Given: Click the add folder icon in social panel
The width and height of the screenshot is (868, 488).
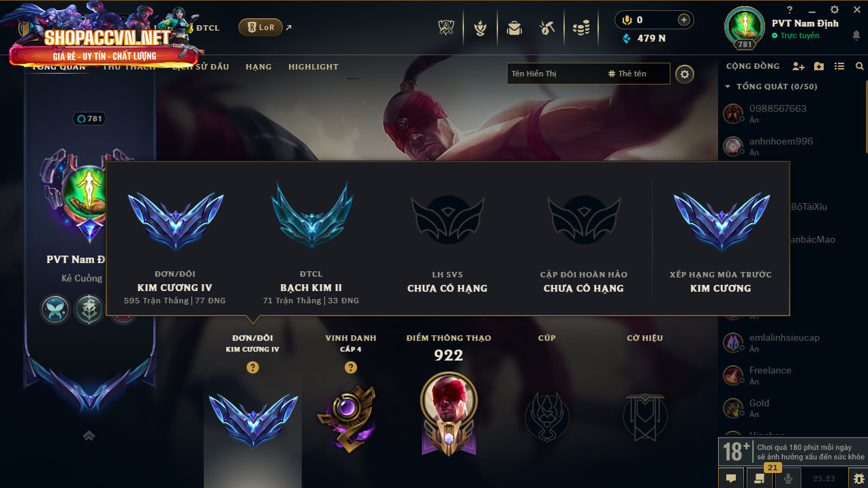Looking at the screenshot, I should coord(819,66).
